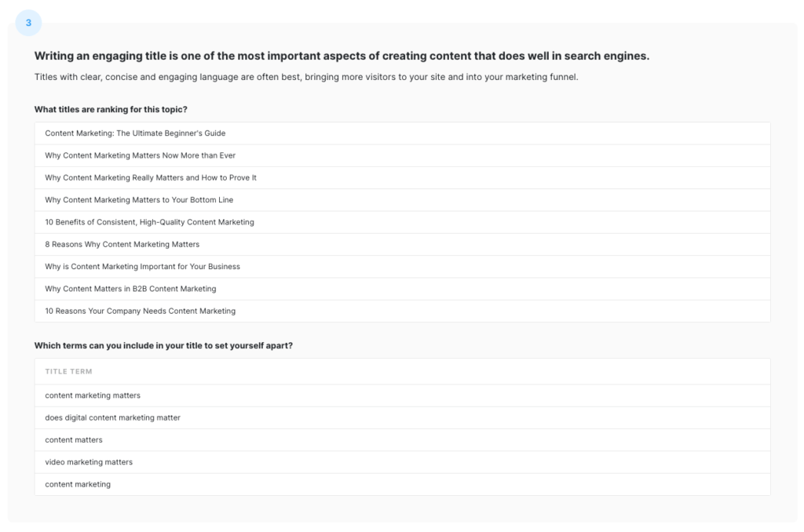Click 'What titles are ranking for this topic?' heading

pos(111,109)
